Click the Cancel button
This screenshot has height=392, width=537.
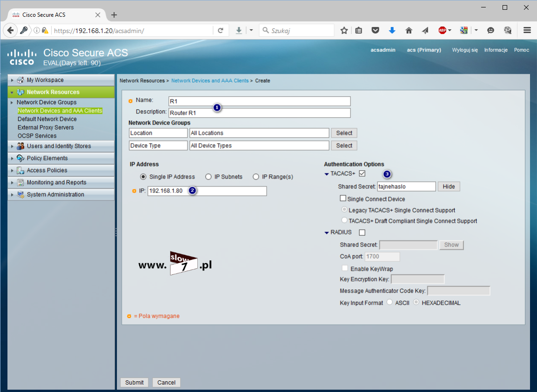tap(167, 382)
